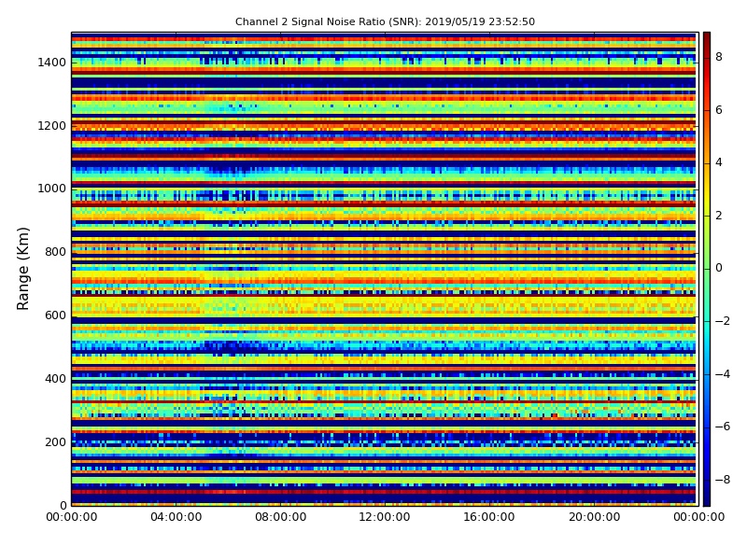747x560 pixels.
Task: Click the colorbar label 6
Action: pos(719,110)
